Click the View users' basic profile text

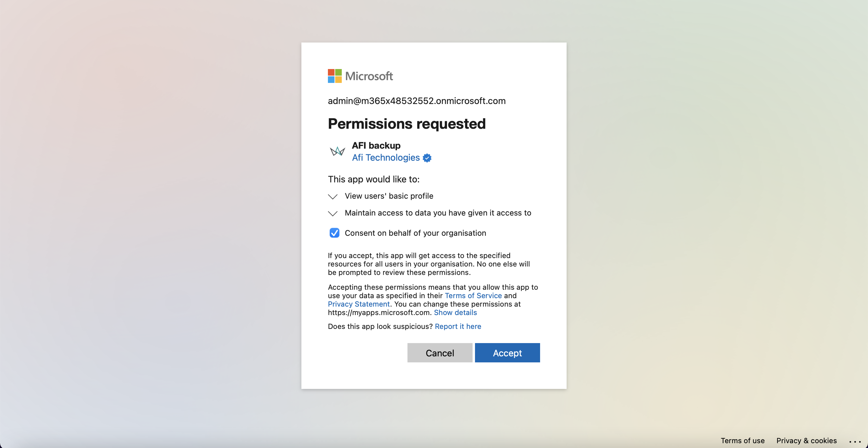click(x=389, y=196)
